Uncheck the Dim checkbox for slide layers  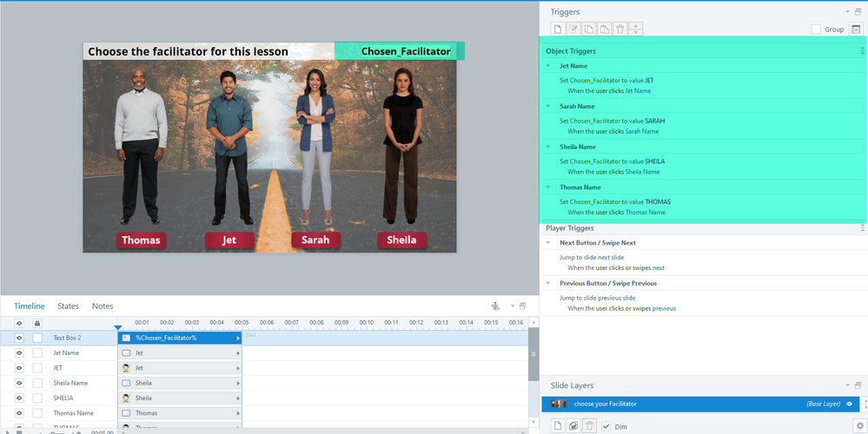coord(606,426)
